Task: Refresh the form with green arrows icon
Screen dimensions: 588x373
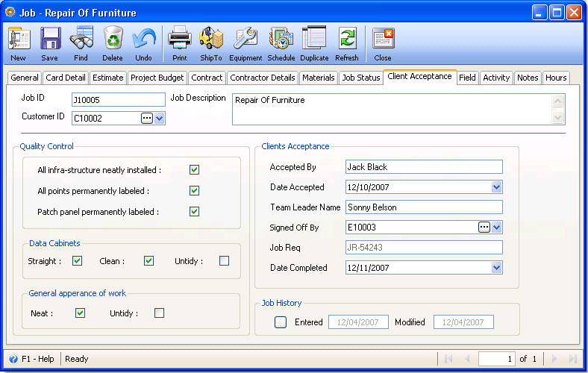Action: click(347, 39)
